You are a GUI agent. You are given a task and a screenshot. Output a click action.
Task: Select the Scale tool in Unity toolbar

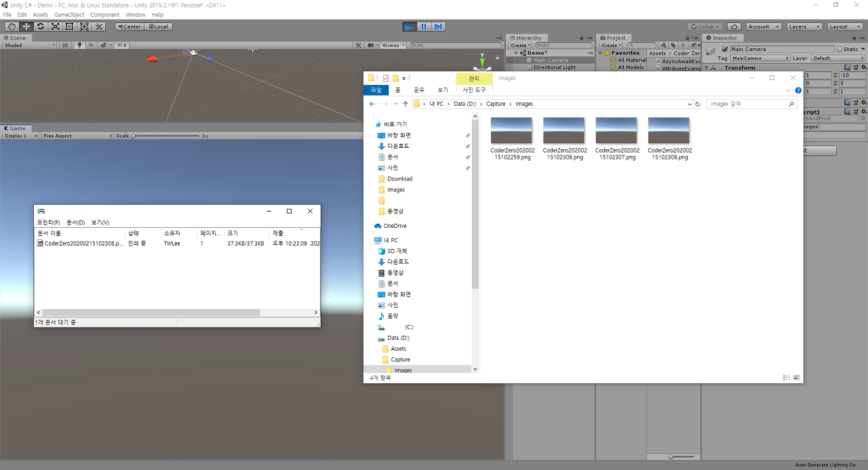[x=55, y=26]
